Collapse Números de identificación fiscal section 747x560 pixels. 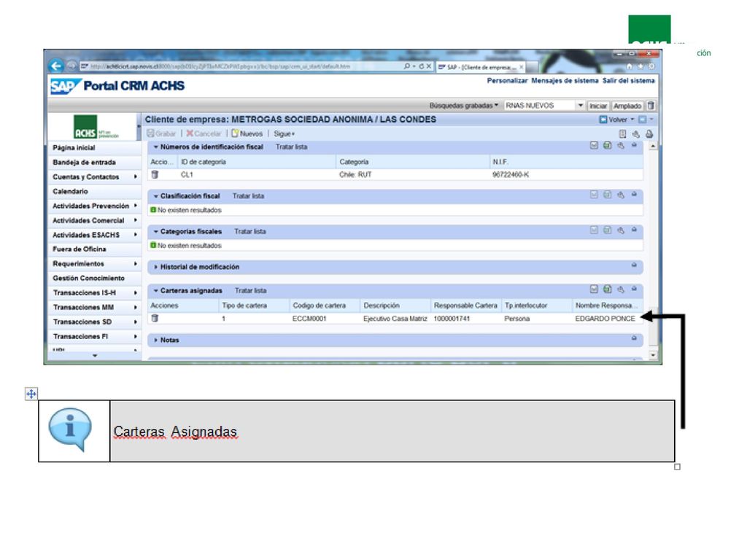click(156, 147)
